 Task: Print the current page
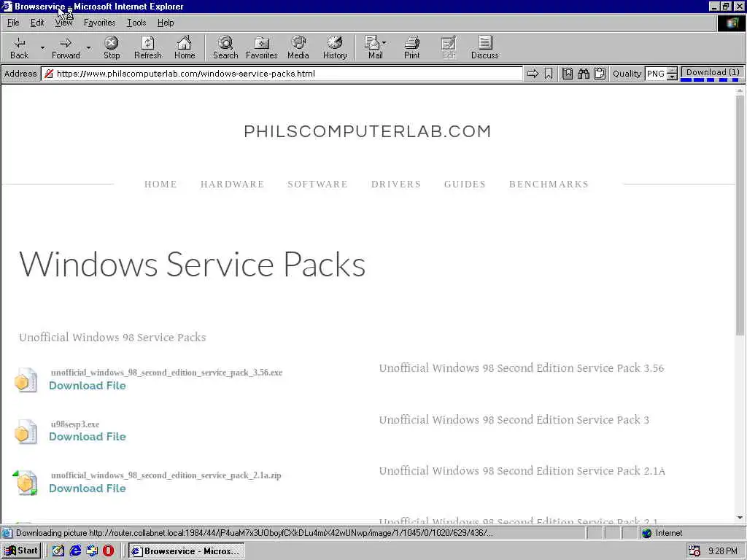411,47
